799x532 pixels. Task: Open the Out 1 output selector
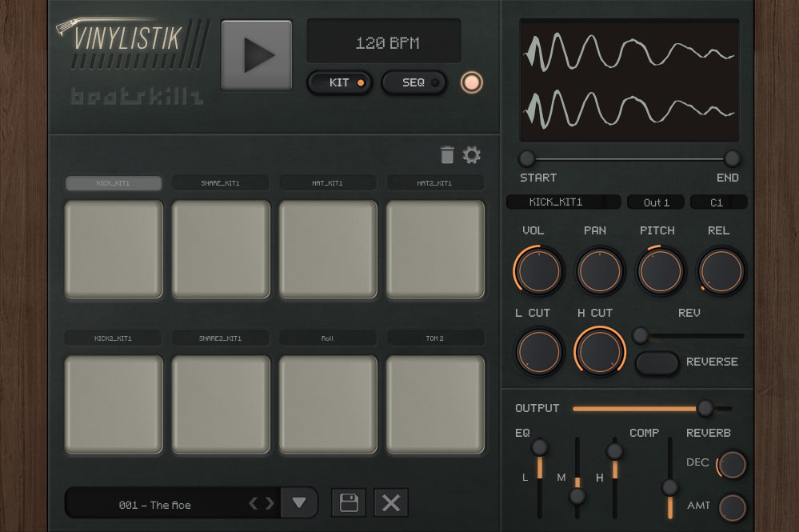click(656, 202)
